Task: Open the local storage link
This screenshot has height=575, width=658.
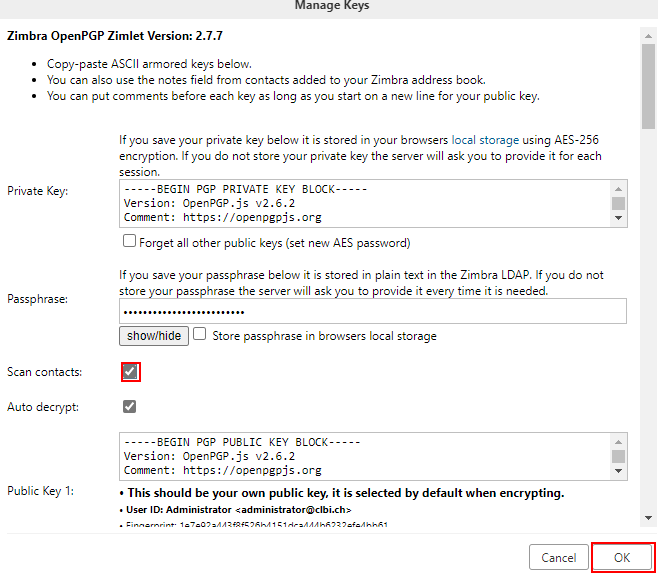Action: (485, 140)
